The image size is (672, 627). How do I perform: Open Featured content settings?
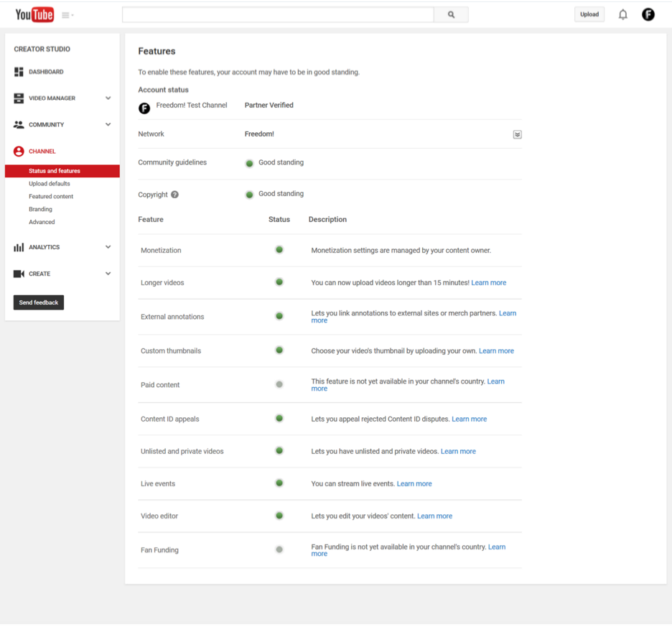point(51,196)
